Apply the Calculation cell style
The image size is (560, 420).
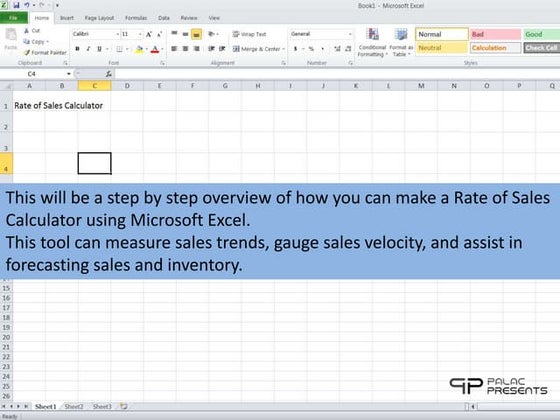(495, 48)
